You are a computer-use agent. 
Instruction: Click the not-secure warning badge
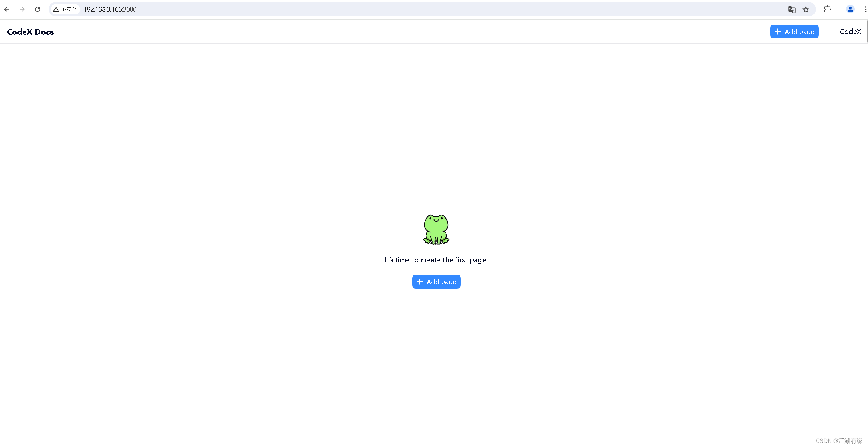[65, 9]
